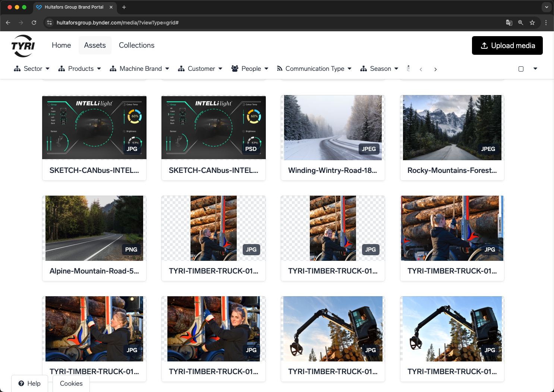The width and height of the screenshot is (554, 392).
Task: Select the Alpine-Mountain-Road PNG thumbnail
Action: coord(94,228)
